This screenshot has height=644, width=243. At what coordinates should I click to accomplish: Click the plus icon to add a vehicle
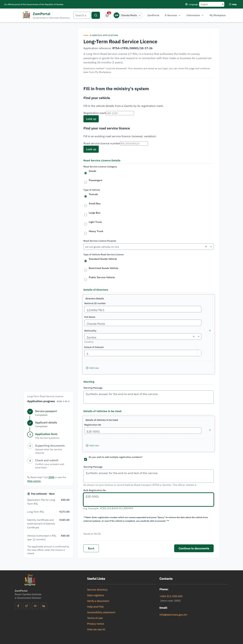[87, 445]
